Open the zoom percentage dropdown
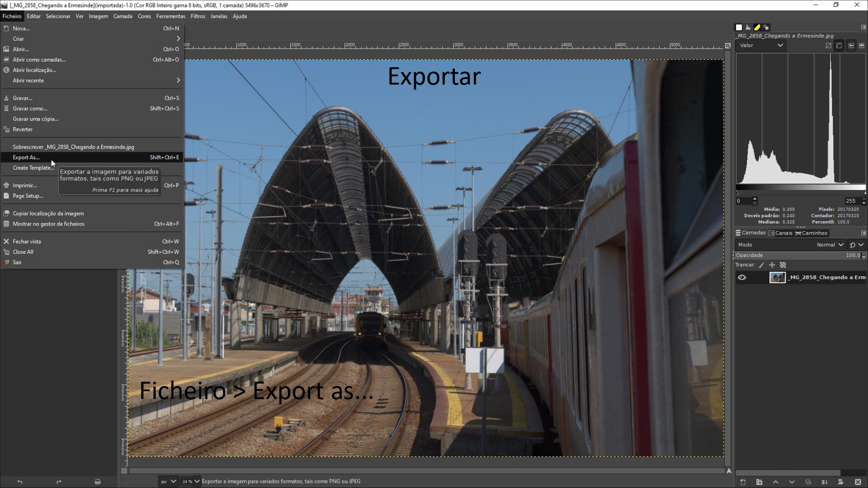The height and width of the screenshot is (488, 868). [x=197, y=481]
